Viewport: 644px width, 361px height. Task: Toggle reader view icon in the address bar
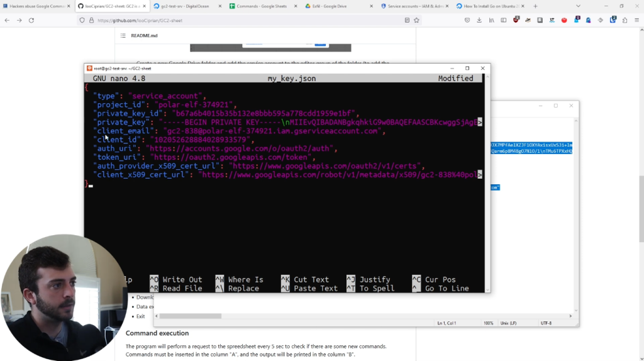pos(407,20)
